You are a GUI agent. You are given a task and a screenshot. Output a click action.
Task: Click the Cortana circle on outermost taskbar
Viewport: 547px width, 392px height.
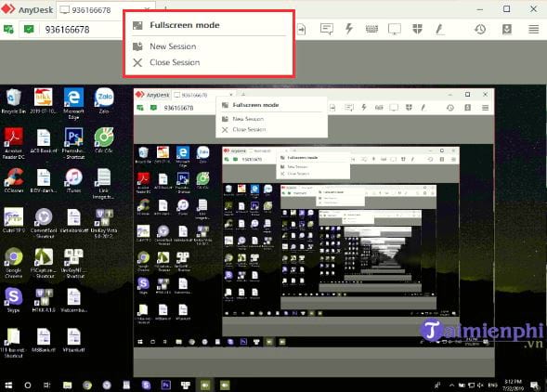point(28,385)
